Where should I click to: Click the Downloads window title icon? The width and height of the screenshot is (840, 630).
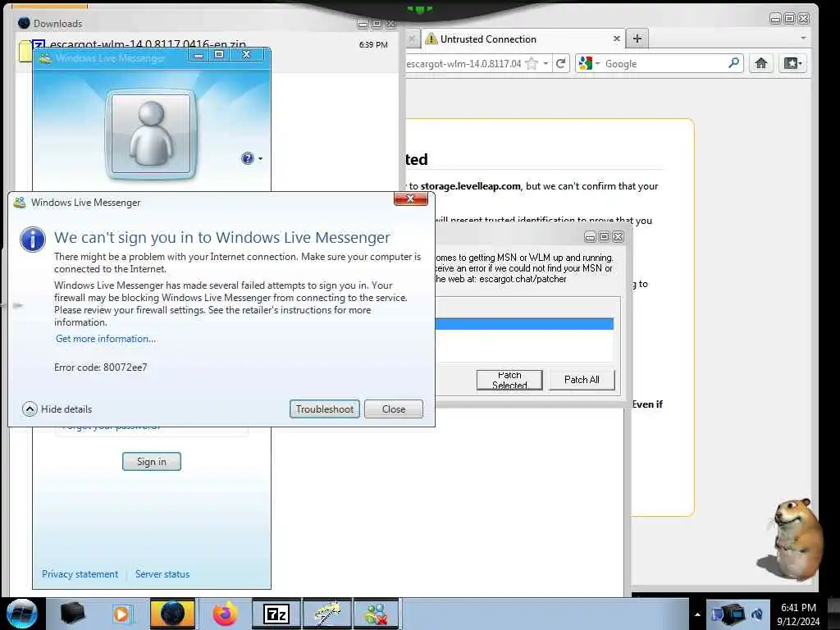point(24,23)
